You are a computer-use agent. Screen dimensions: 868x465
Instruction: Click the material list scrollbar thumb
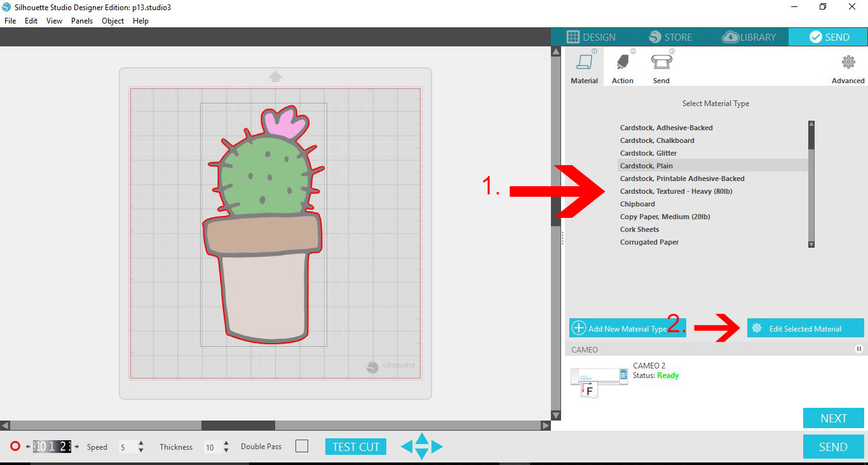811,138
